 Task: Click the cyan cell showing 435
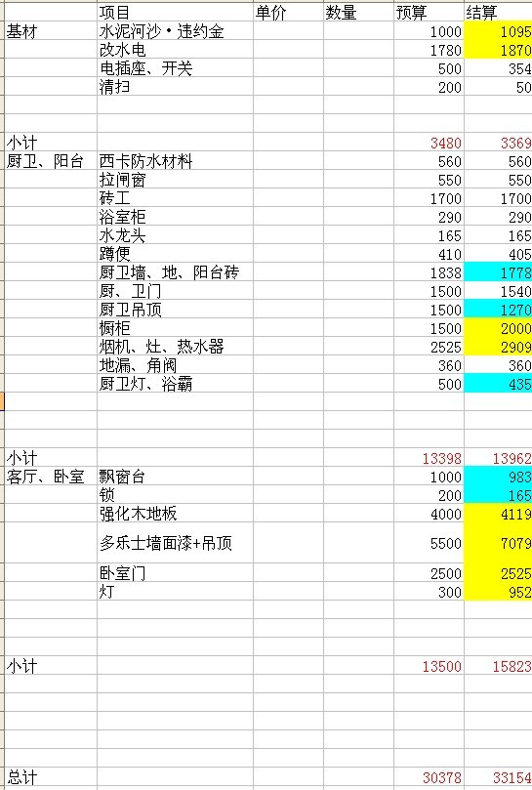coord(498,384)
